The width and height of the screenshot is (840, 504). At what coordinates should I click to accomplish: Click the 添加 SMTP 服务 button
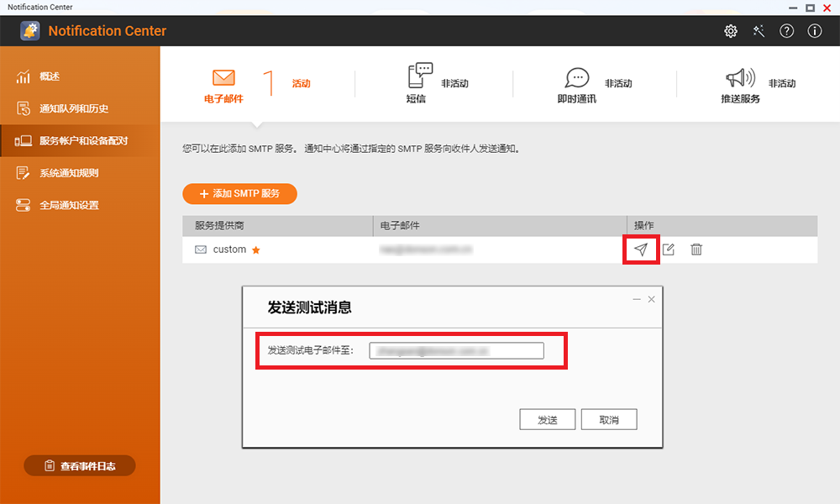tap(239, 193)
